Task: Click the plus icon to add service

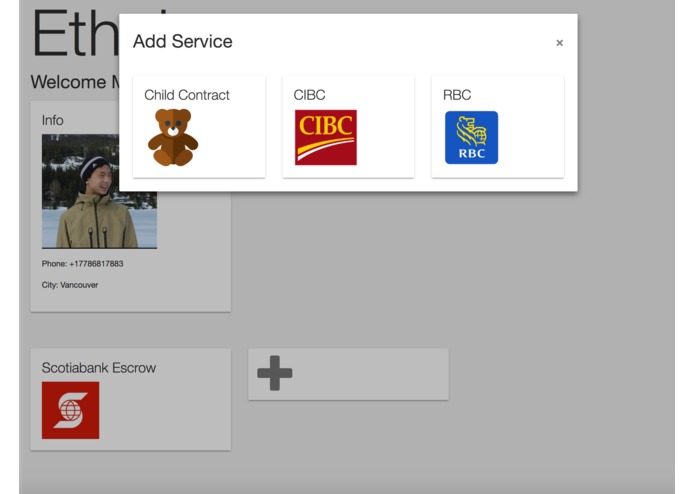Action: (275, 373)
